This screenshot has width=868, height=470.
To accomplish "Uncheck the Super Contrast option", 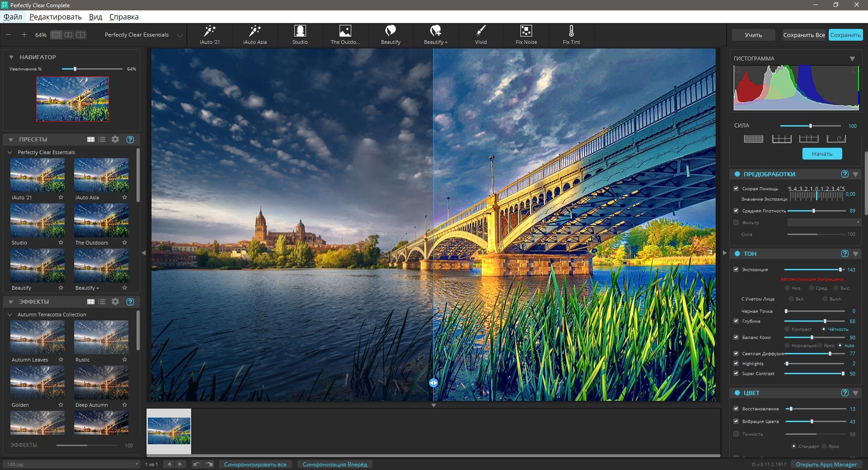I will (736, 373).
